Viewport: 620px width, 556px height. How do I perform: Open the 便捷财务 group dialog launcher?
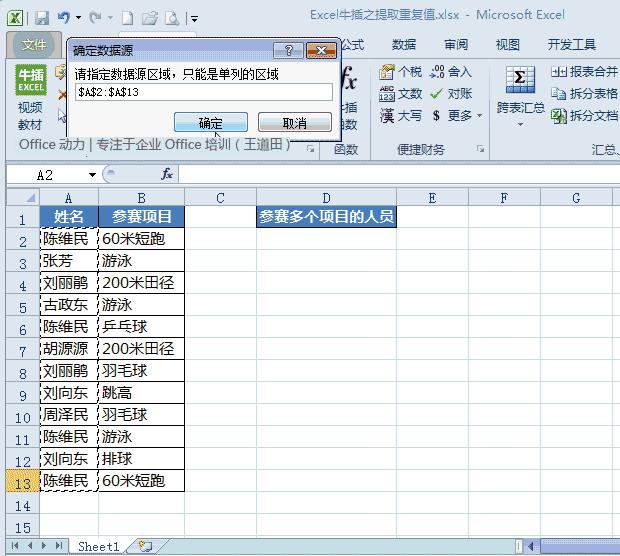pyautogui.click(x=480, y=149)
